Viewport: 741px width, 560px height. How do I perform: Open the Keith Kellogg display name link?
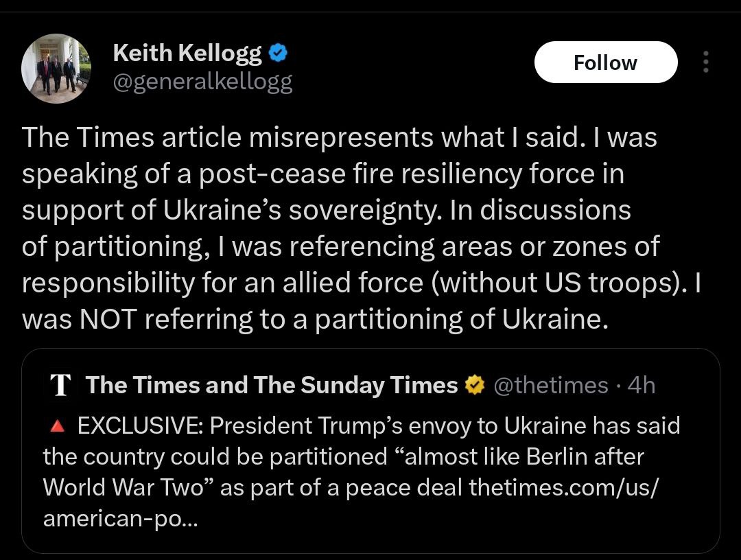pos(187,51)
